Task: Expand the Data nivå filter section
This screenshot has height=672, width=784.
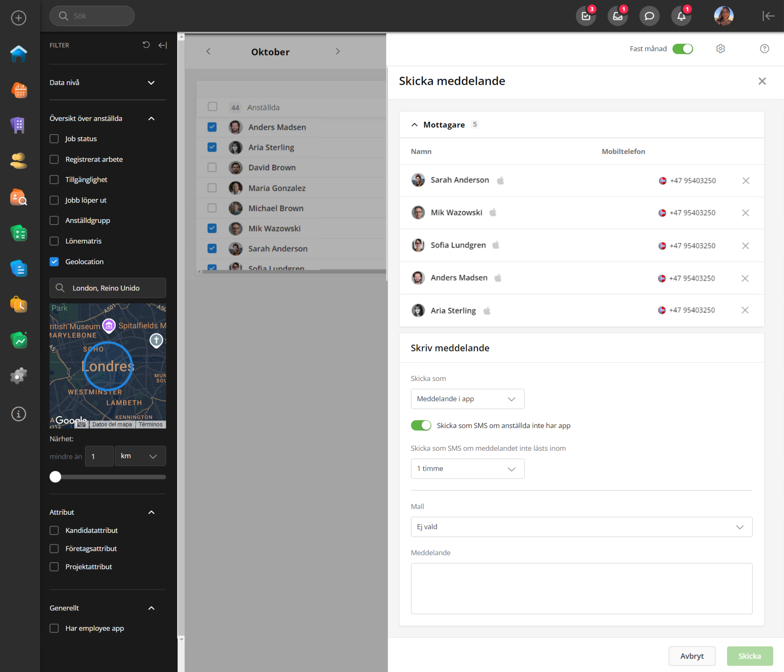Action: (151, 82)
